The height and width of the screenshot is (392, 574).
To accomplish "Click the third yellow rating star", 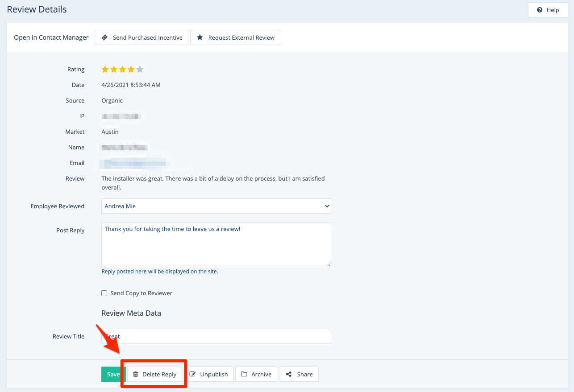I will (x=122, y=69).
